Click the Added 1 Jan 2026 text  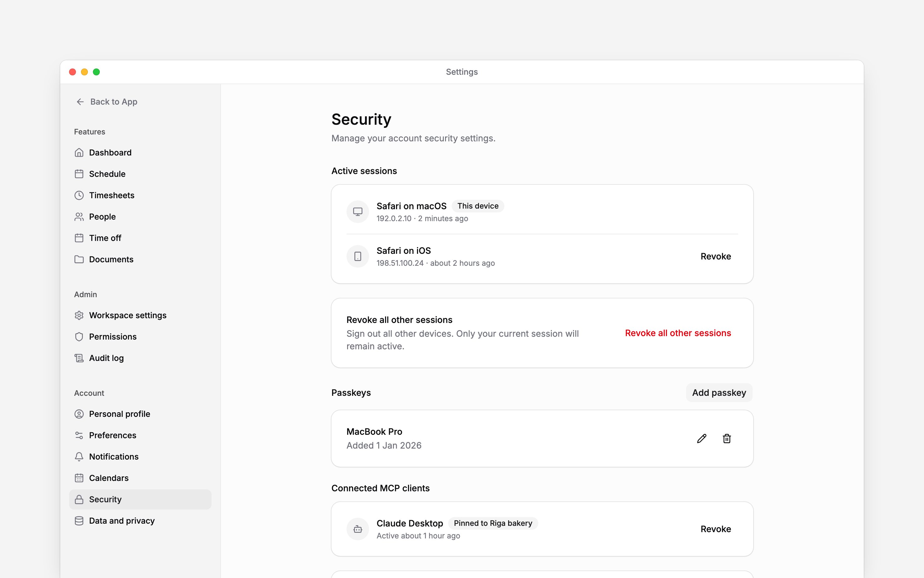(x=384, y=445)
